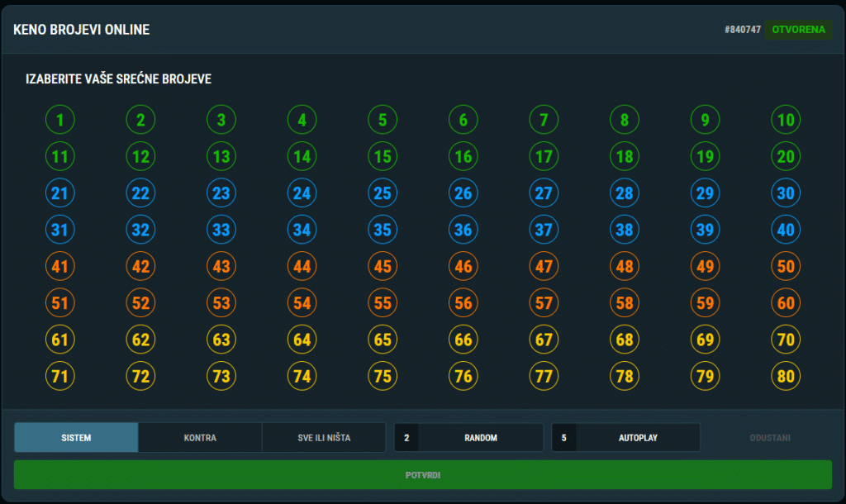Pick yellow number 66 circle
846x504 pixels.
(x=463, y=340)
